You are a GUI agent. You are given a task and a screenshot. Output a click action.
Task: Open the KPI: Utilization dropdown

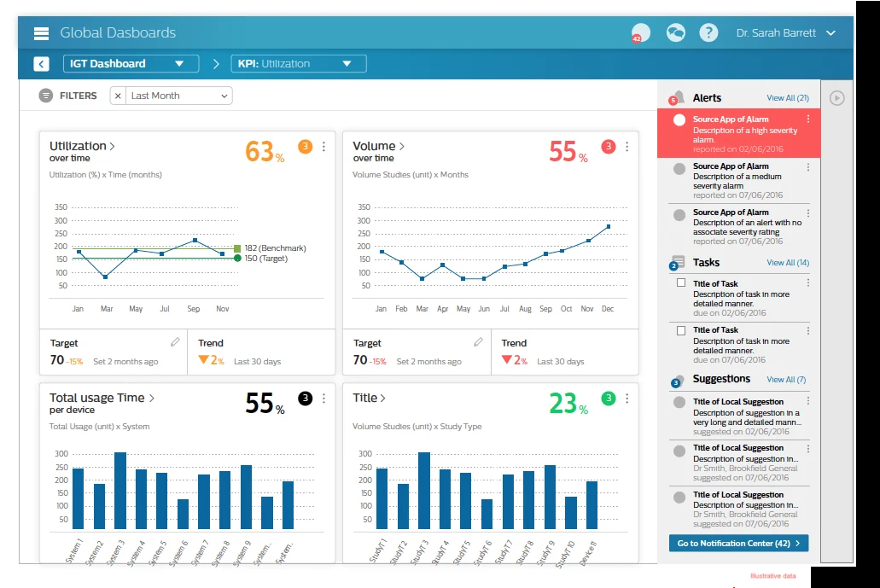click(x=299, y=64)
